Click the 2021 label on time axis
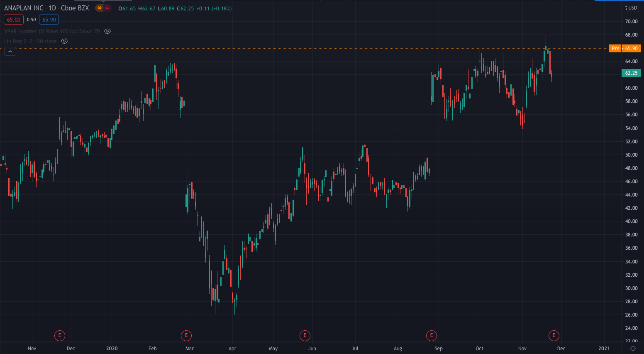The height and width of the screenshot is (354, 644). tap(604, 348)
